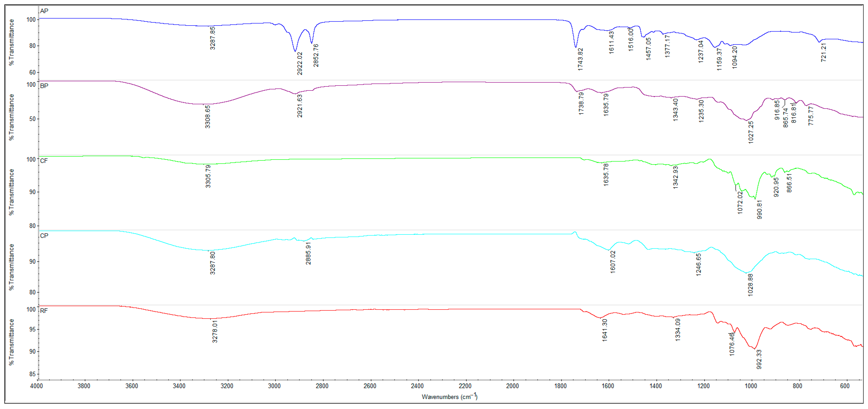Click the Wavenumbers (cm-1) axis title
This screenshot has height=409, width=868.
(x=449, y=396)
